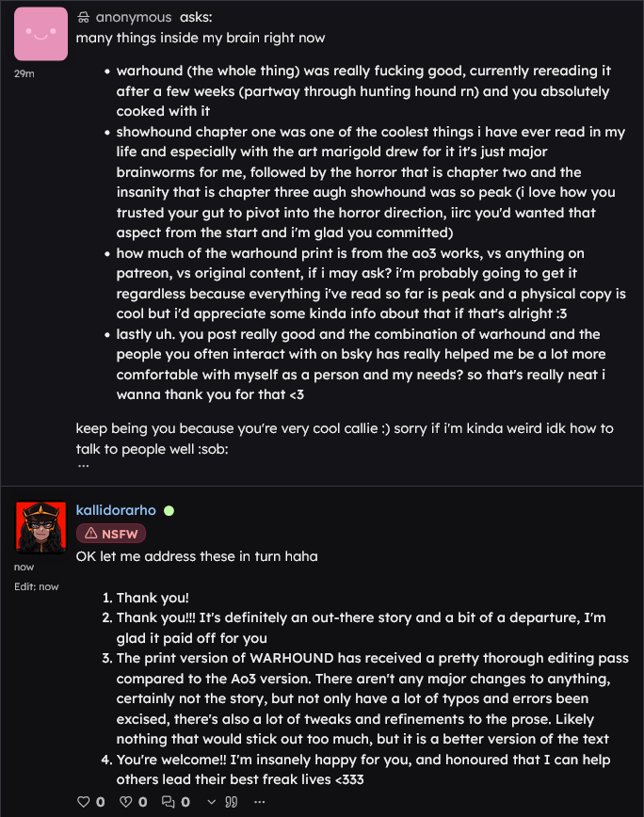
Task: Click the anonymous incognito icon
Action: click(84, 17)
